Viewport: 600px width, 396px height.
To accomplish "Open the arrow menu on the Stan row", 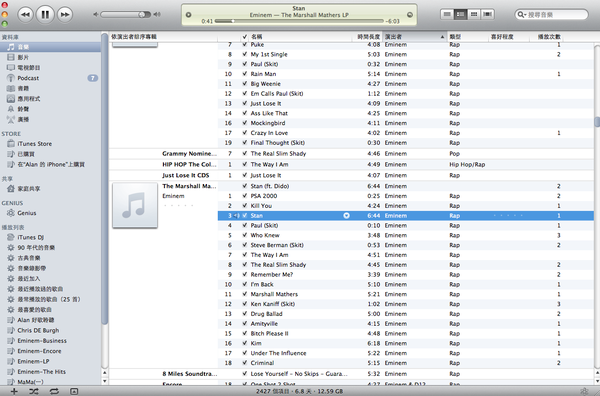I will (346, 215).
